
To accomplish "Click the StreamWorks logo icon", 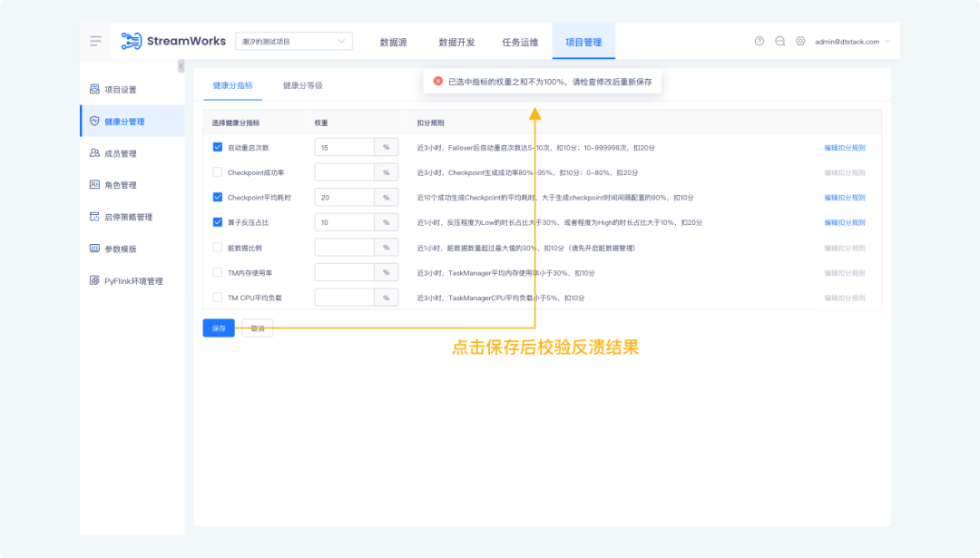I will 132,41.
